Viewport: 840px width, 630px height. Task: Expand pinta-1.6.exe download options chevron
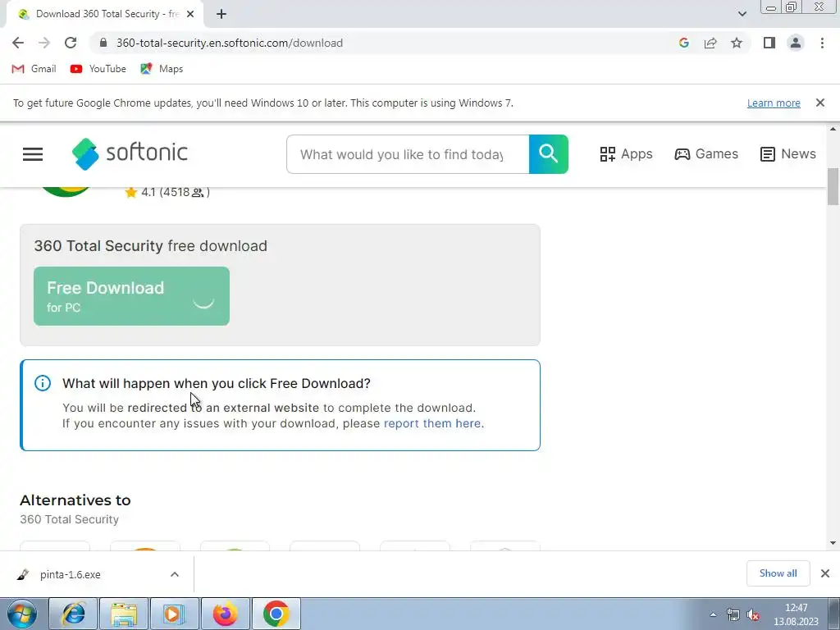175,574
